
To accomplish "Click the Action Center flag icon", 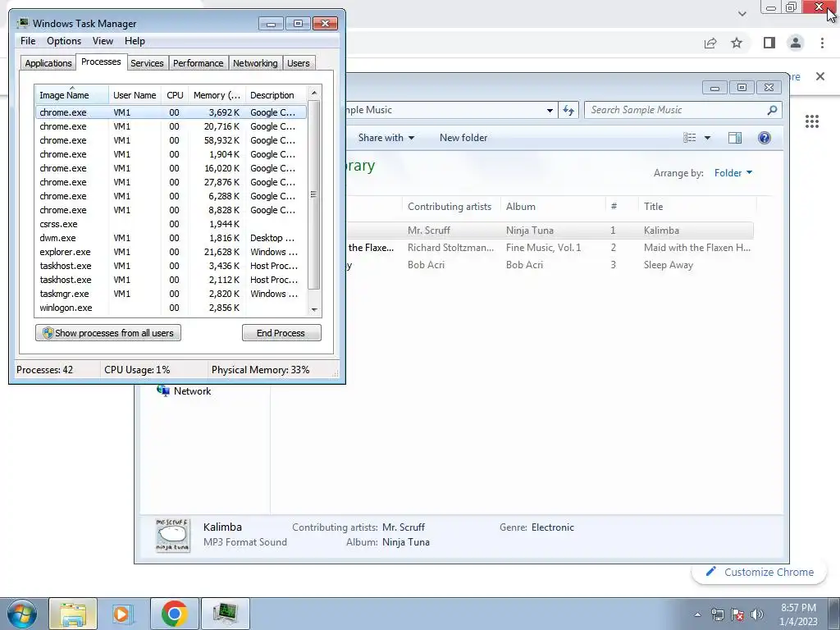I will click(x=737, y=615).
